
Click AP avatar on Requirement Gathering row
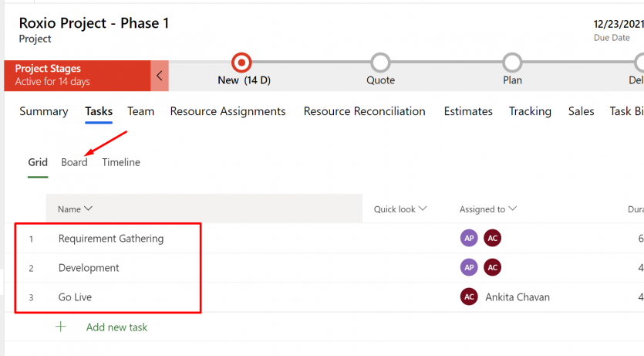[x=469, y=239]
